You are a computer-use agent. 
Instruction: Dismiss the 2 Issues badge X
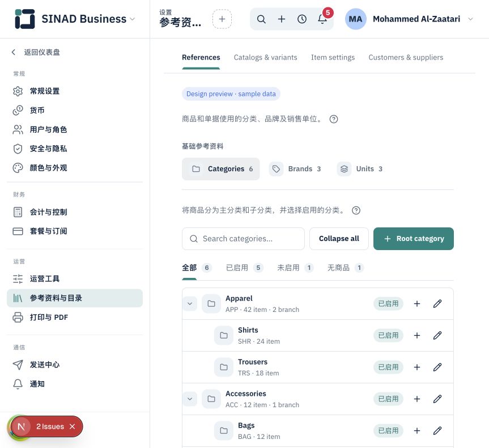coord(73,426)
